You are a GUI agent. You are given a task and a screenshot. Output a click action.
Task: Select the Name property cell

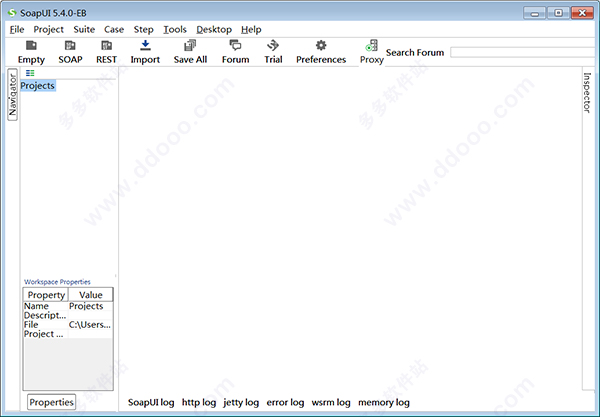pyautogui.click(x=46, y=306)
